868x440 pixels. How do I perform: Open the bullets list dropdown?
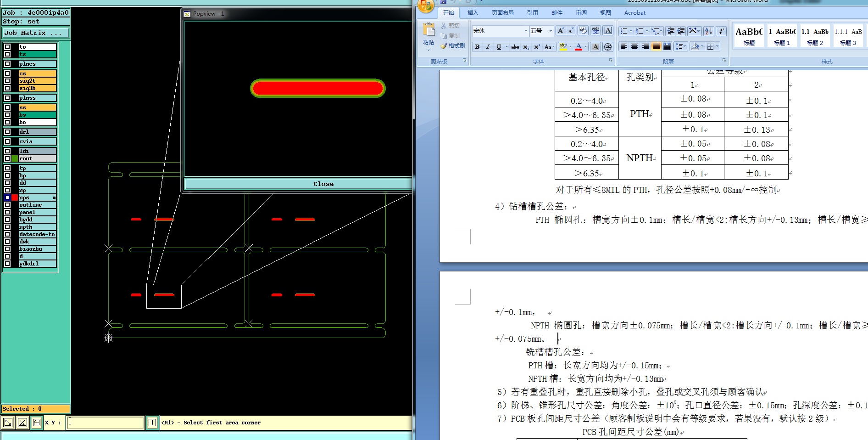631,31
